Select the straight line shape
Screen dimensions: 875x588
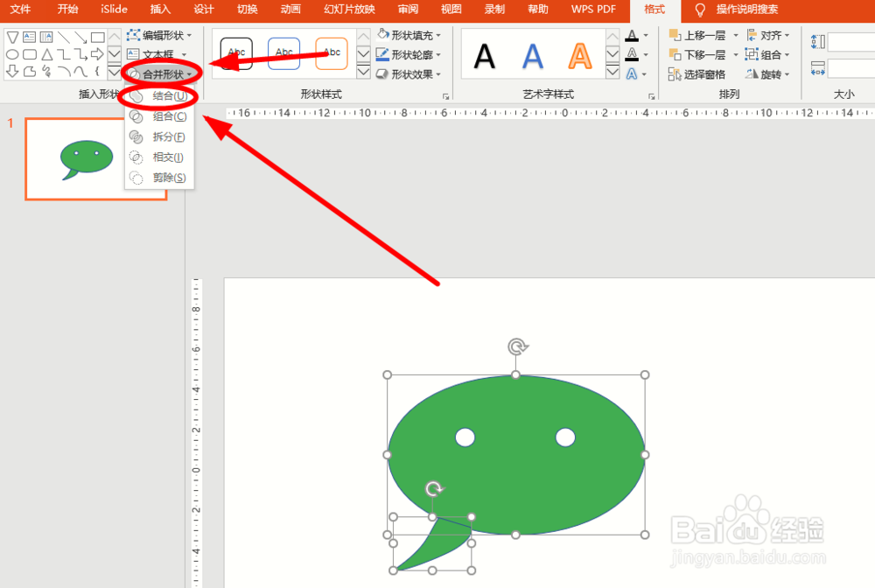pyautogui.click(x=64, y=38)
